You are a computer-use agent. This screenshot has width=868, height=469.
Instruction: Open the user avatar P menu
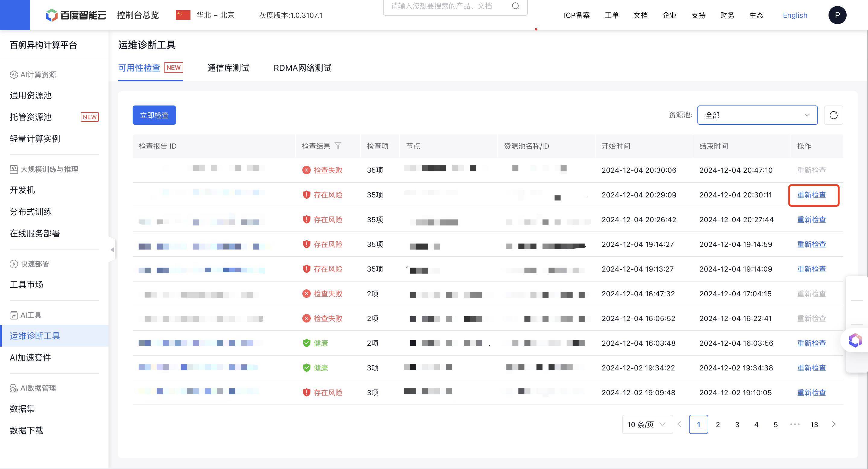tap(837, 15)
